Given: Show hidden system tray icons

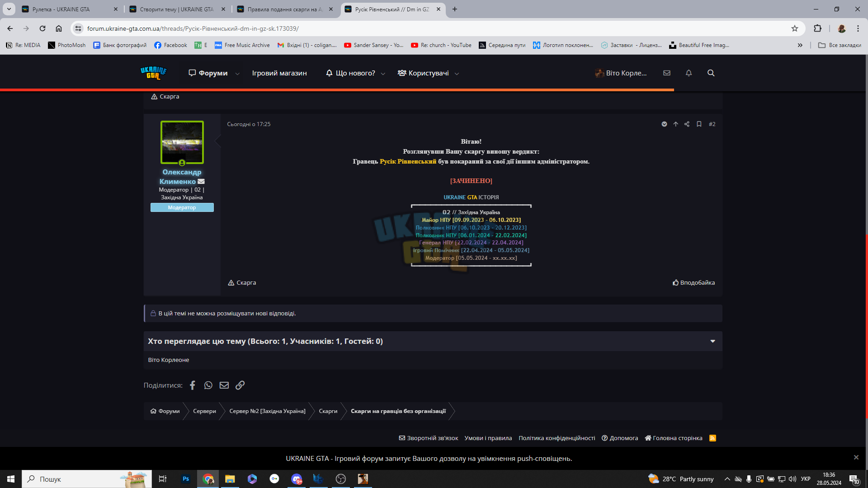Looking at the screenshot, I should coord(727,479).
